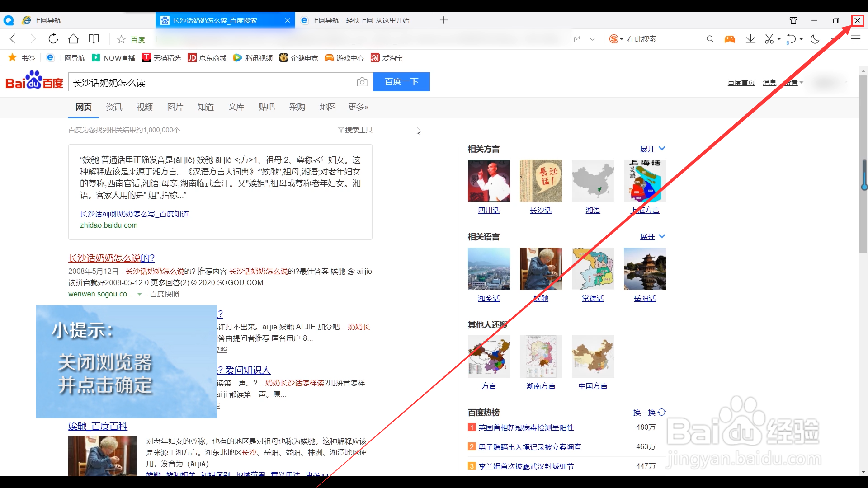Screen dimensions: 868x488
Task: Open the 书签 bookmarks star
Action: click(22, 58)
